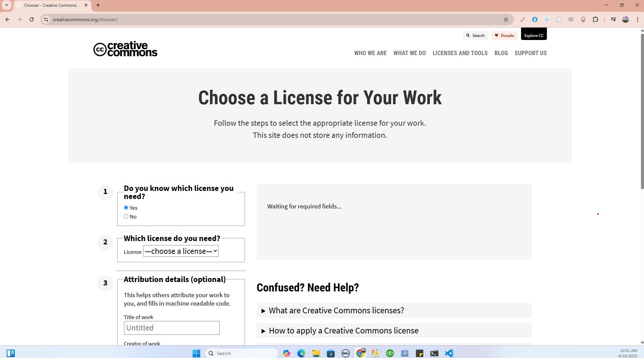Viewport: 644px width, 358px height.
Task: Open a new browser tab
Action: [x=98, y=5]
